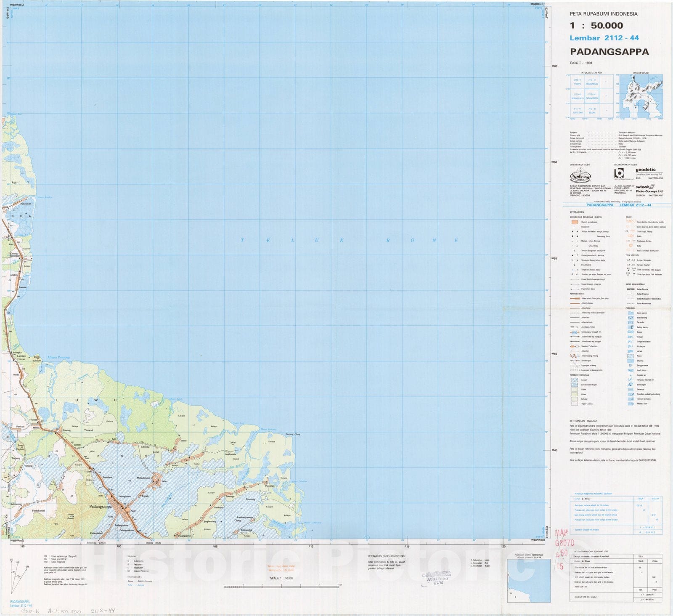Click the blue Lembar 2112 - 44 heading

click(x=604, y=38)
